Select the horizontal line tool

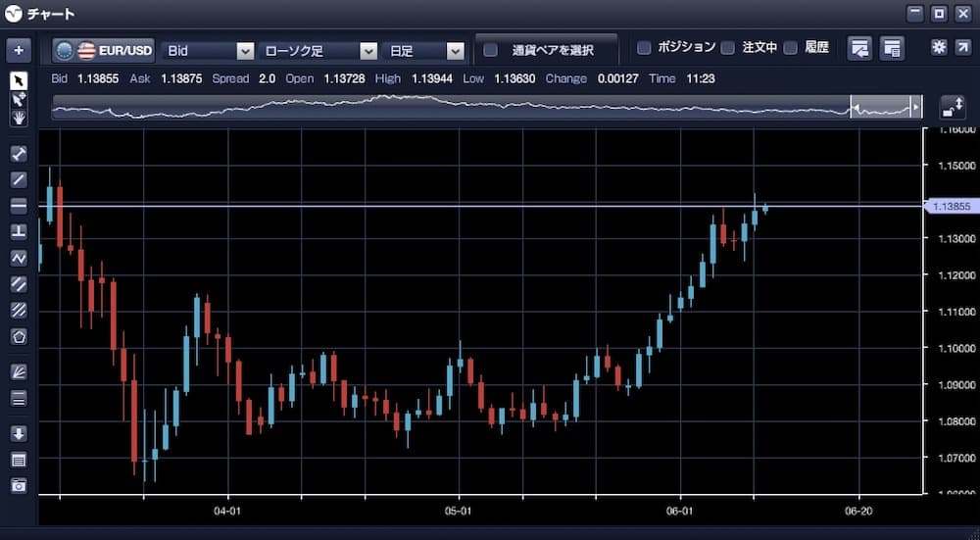[19, 205]
